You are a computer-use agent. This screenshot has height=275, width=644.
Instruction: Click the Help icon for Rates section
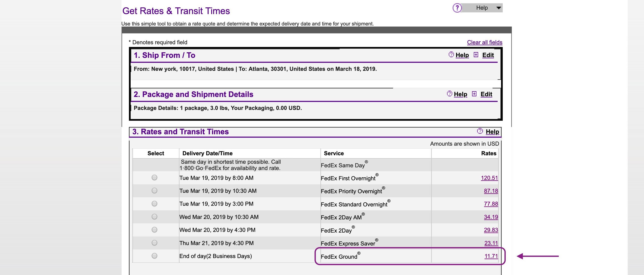tap(478, 132)
